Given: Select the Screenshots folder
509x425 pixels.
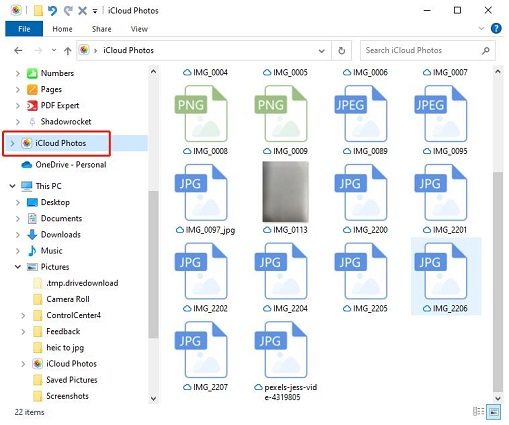Looking at the screenshot, I should tap(67, 396).
